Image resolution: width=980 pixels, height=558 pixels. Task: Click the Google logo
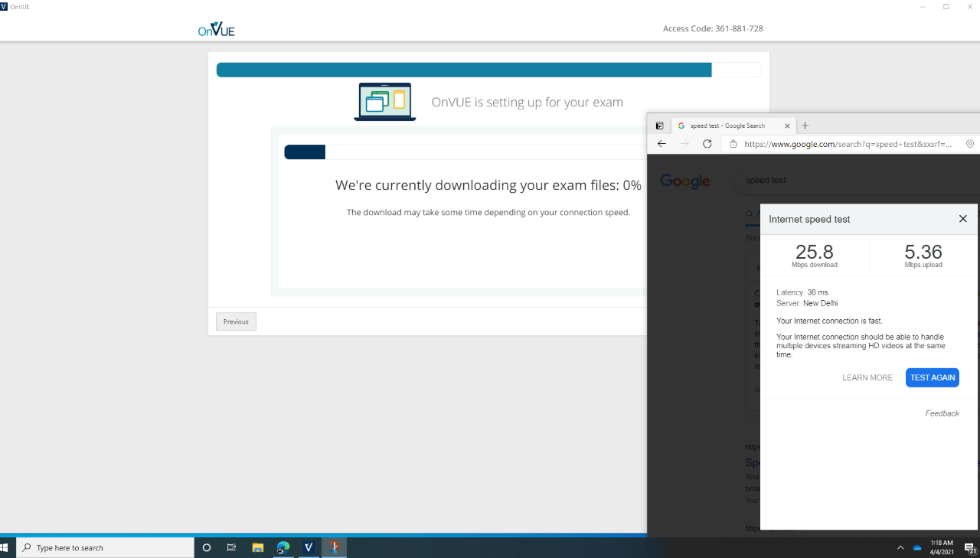click(685, 181)
